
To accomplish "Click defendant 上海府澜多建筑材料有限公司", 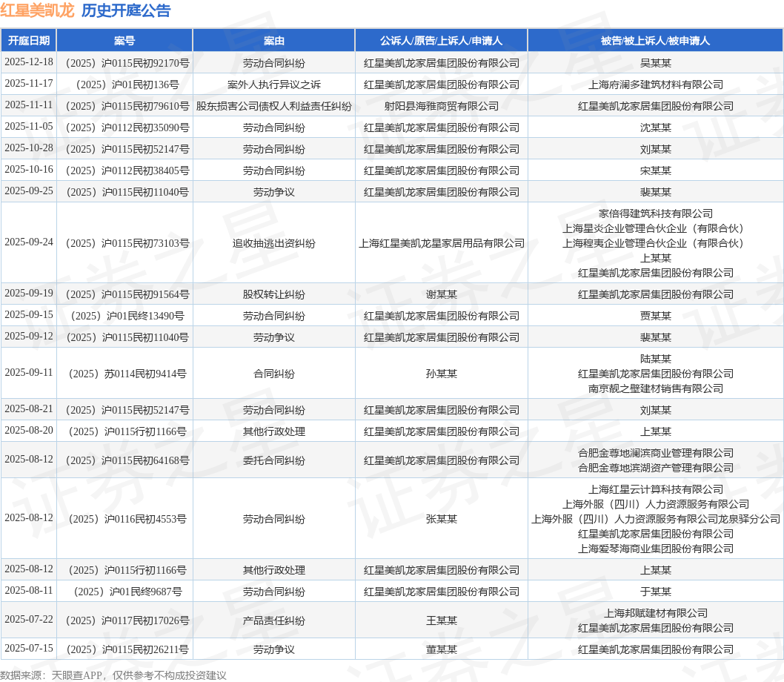I will pyautogui.click(x=656, y=85).
